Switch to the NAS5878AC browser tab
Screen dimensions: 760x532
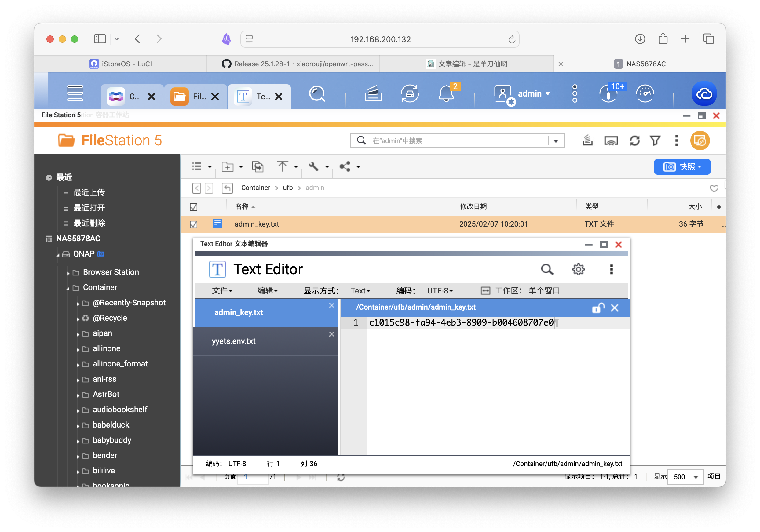click(x=639, y=64)
